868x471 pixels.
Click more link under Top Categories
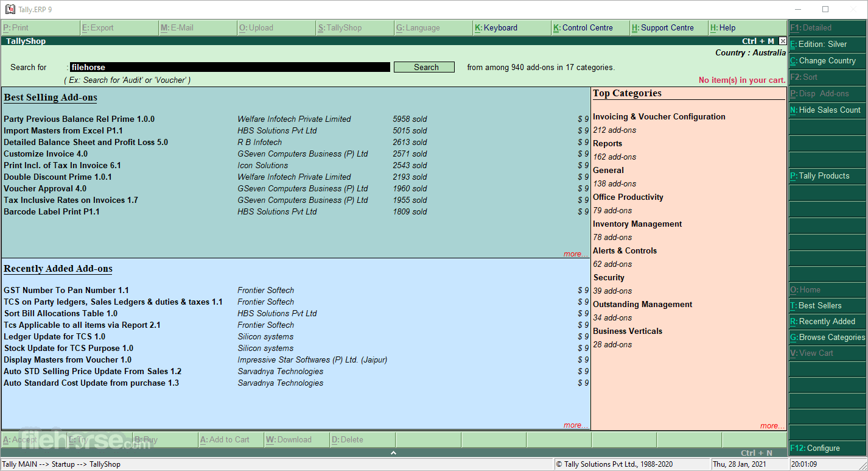(x=772, y=425)
